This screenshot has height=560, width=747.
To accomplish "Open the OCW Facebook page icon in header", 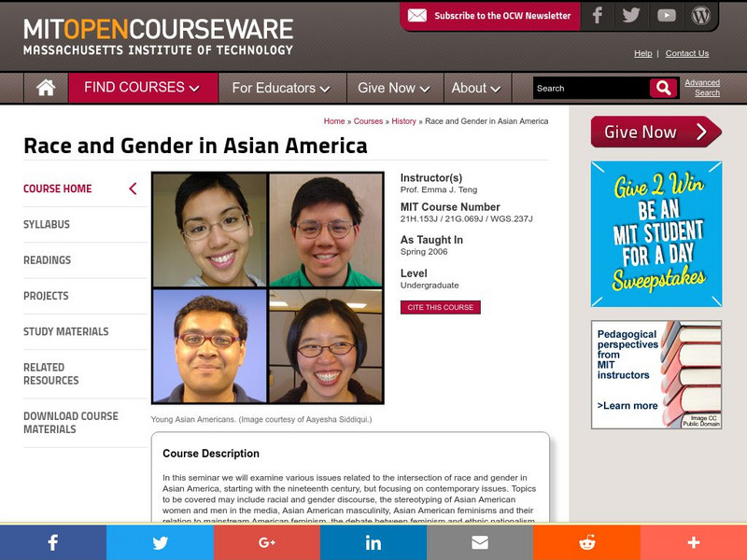I will click(x=598, y=16).
